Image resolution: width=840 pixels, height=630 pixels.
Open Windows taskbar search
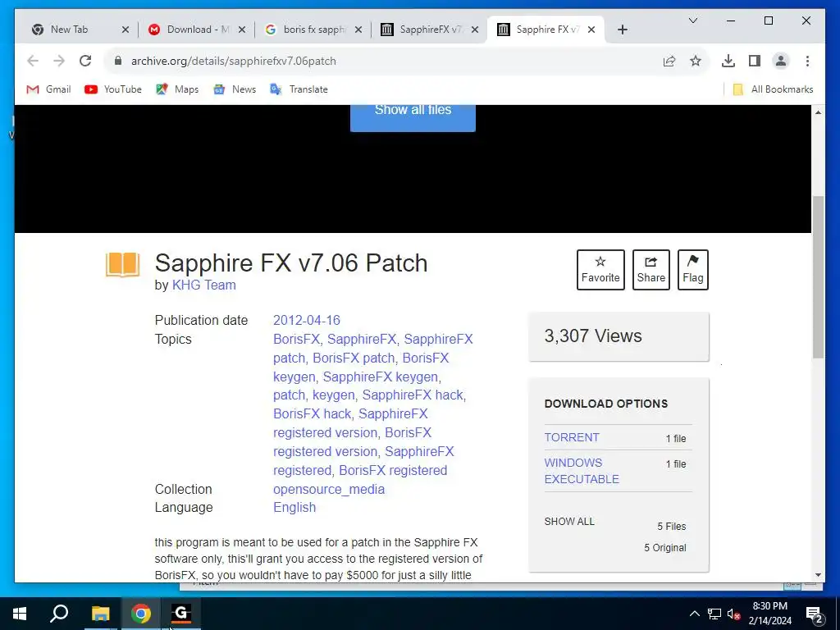[59, 614]
